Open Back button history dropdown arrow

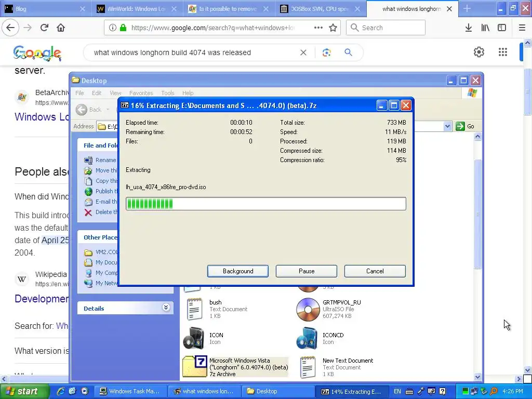[x=108, y=110]
